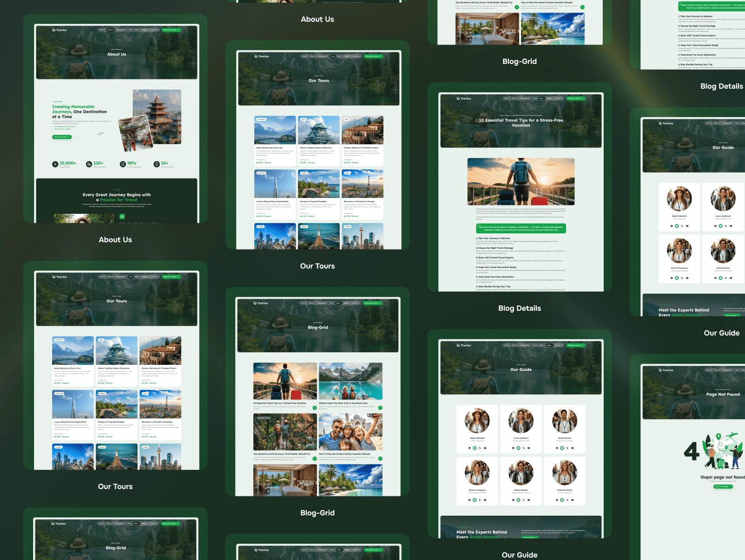Expand Home dropdown in the 10 Essential Travel Tips page nav
The height and width of the screenshot is (560, 745).
click(507, 98)
